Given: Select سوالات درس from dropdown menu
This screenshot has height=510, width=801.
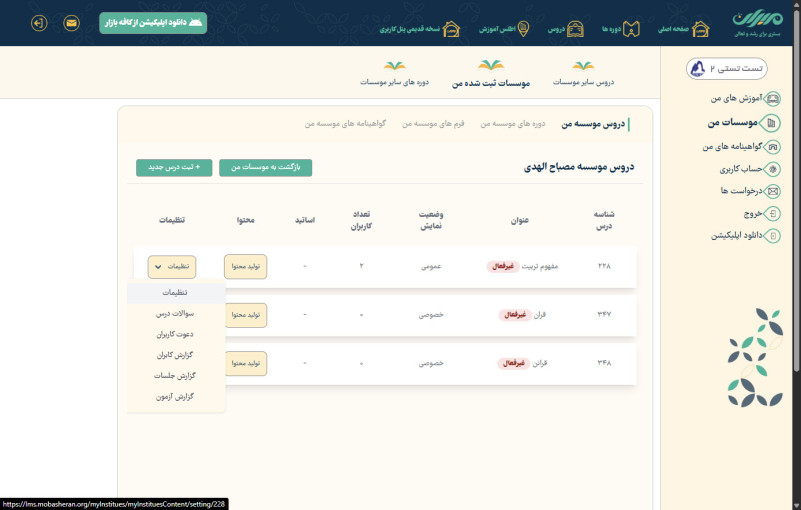Looking at the screenshot, I should coord(176,314).
